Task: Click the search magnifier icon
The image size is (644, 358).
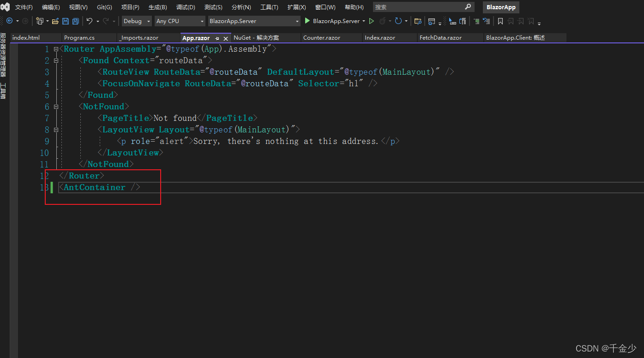Action: point(468,7)
